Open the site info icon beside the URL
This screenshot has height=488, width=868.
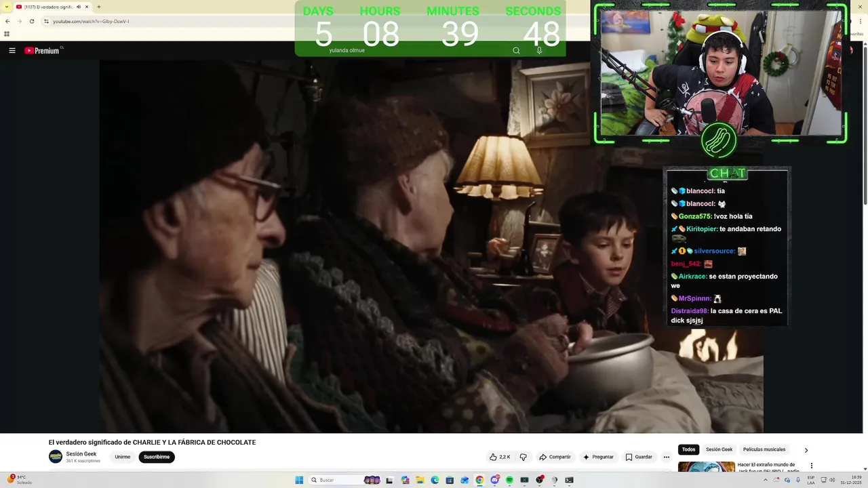point(46,21)
